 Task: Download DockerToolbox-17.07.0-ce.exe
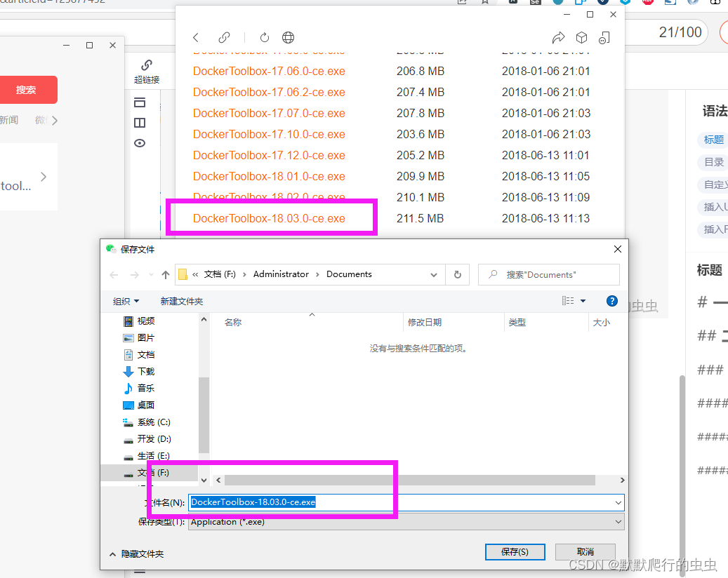click(270, 113)
